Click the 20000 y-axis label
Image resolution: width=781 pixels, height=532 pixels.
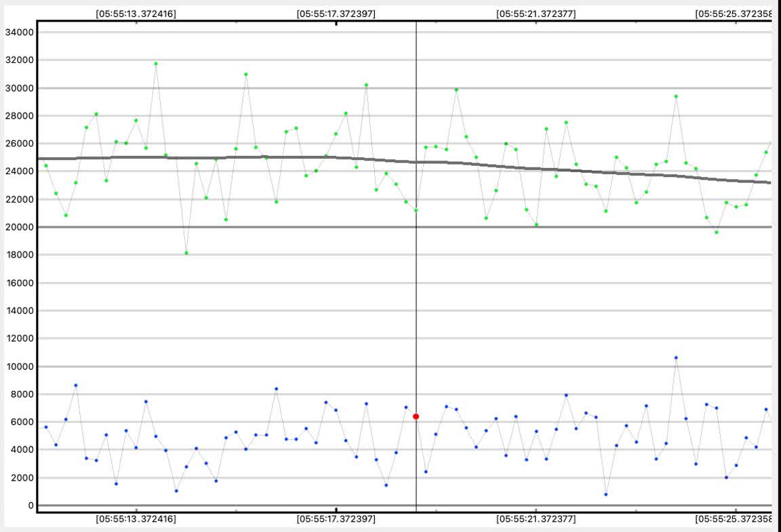click(x=20, y=227)
